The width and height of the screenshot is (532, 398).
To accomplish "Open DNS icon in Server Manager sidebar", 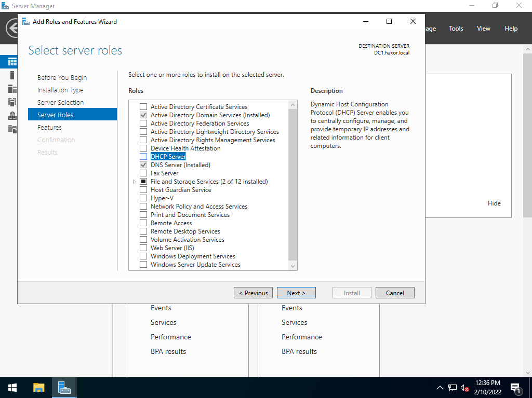I will click(12, 116).
